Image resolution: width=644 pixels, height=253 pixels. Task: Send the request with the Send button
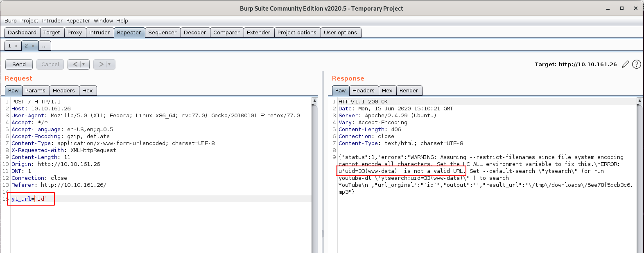point(19,64)
